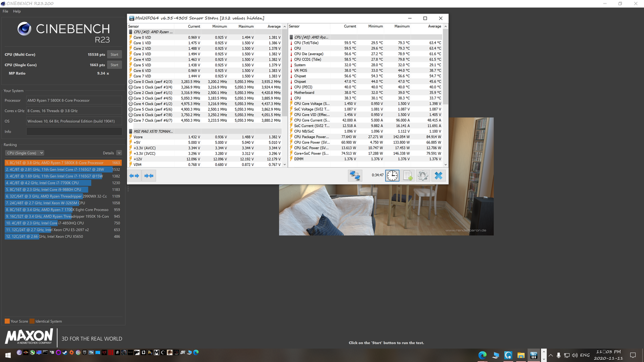Click the clock icon to reset monitoring timer
The height and width of the screenshot is (362, 644).
pos(392,175)
